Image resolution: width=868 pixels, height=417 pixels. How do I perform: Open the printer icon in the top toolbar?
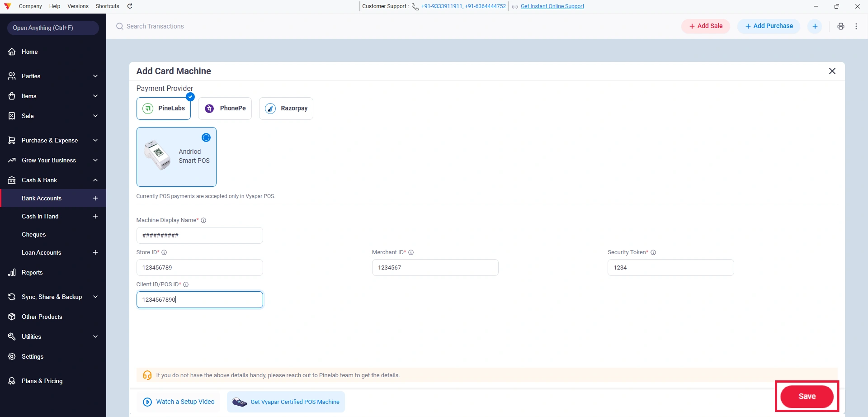pyautogui.click(x=841, y=26)
